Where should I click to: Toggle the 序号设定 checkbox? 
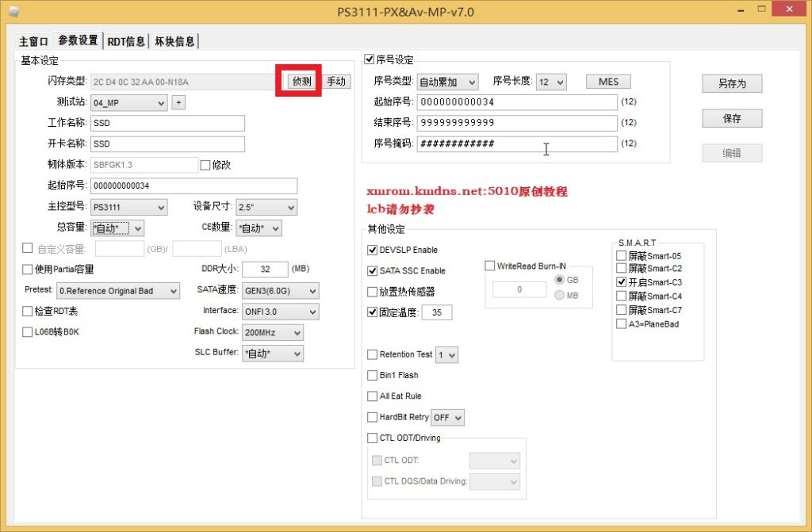pyautogui.click(x=370, y=59)
